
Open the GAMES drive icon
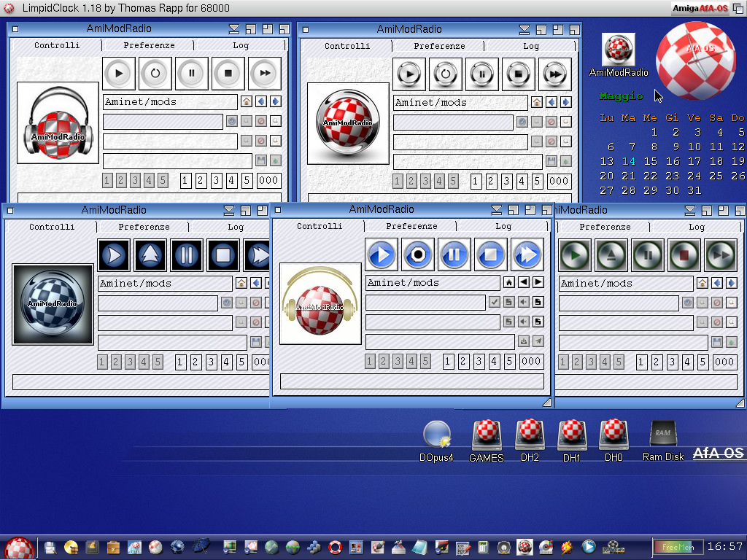tap(486, 436)
